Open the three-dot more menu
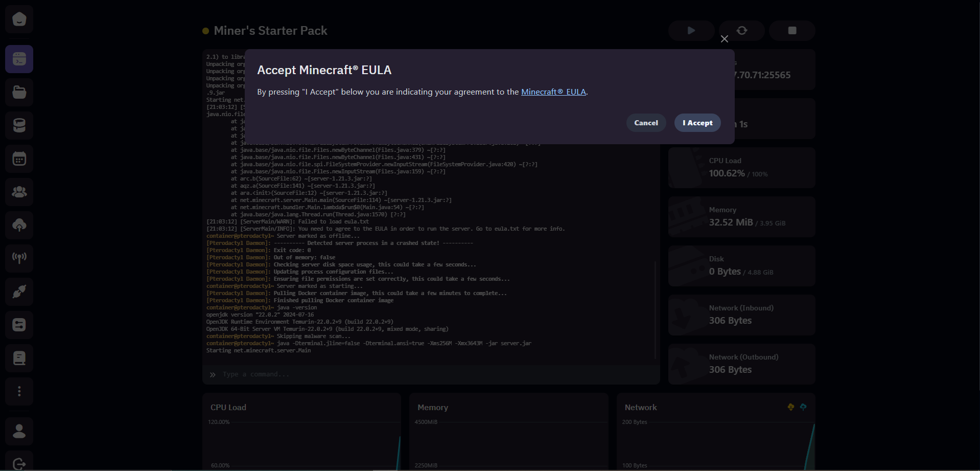 (19, 391)
